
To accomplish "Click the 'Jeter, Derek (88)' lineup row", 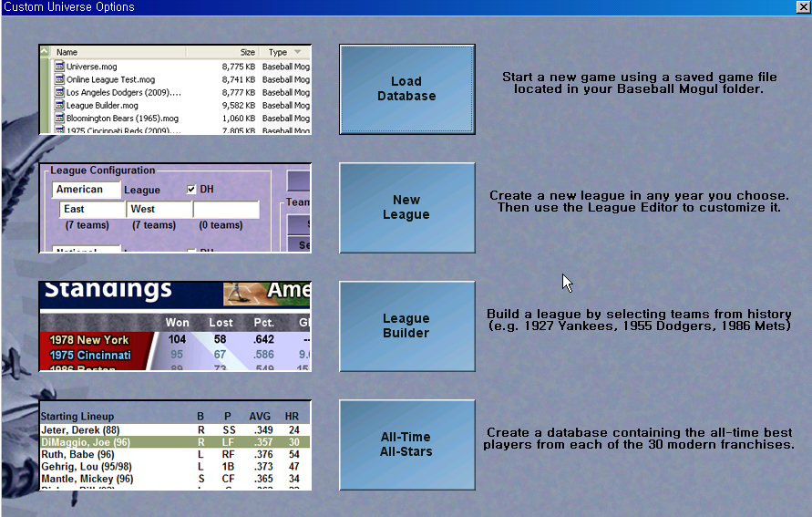I will point(175,430).
